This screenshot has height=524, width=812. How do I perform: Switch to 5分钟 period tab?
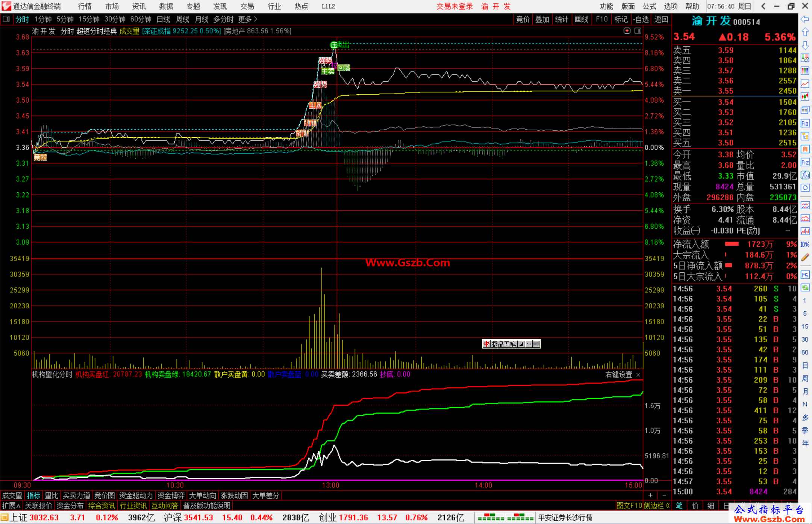point(65,19)
